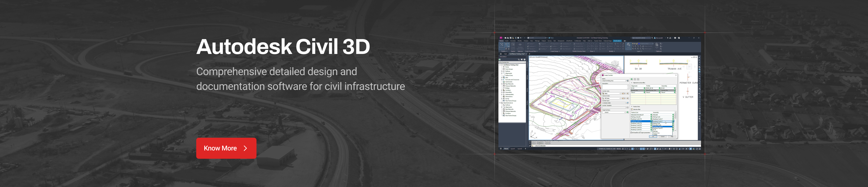The height and width of the screenshot is (187, 868).
Task: Click the red Know More button
Action: pyautogui.click(x=226, y=148)
